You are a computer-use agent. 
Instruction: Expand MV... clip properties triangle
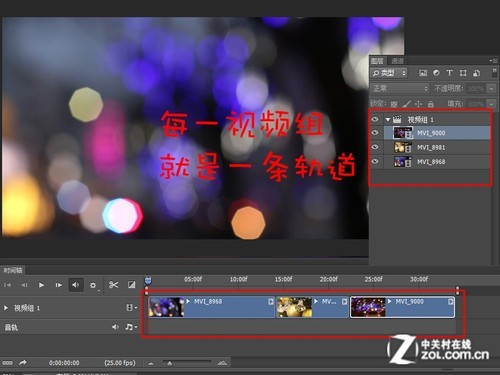pos(316,301)
